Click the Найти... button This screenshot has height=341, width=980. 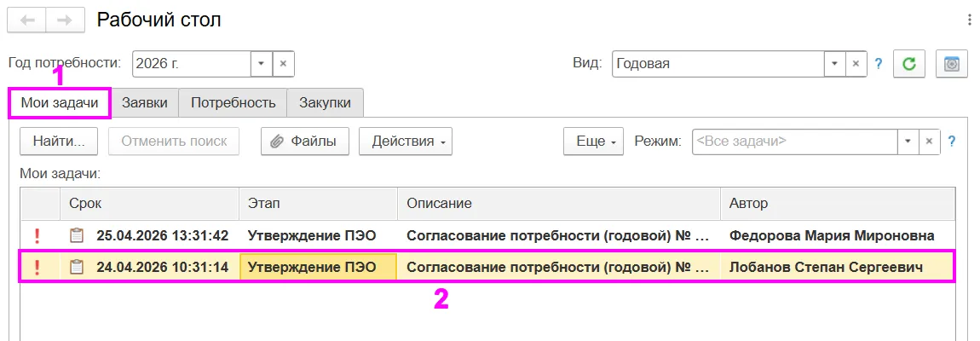58,142
